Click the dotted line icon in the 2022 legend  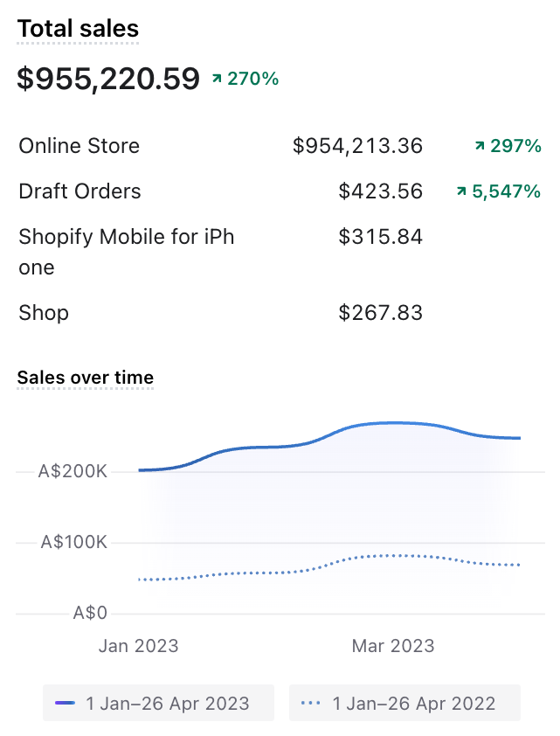click(x=310, y=703)
